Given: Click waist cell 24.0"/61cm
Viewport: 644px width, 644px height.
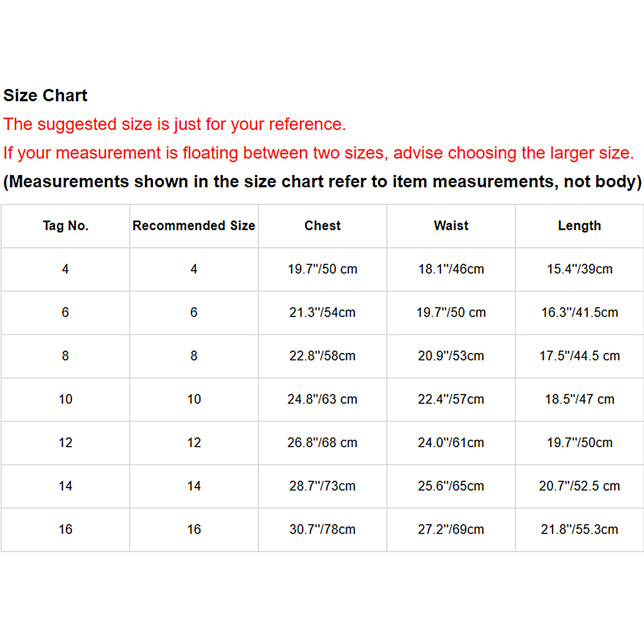Looking at the screenshot, I should pyautogui.click(x=451, y=443).
